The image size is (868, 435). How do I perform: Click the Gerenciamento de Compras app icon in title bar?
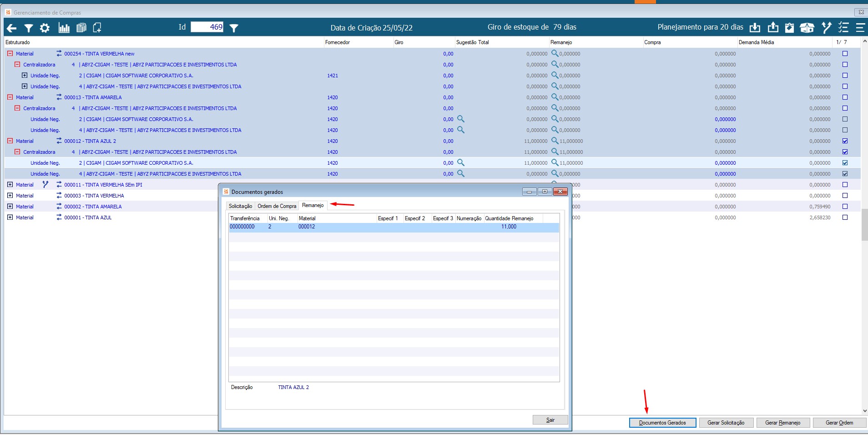(8, 12)
